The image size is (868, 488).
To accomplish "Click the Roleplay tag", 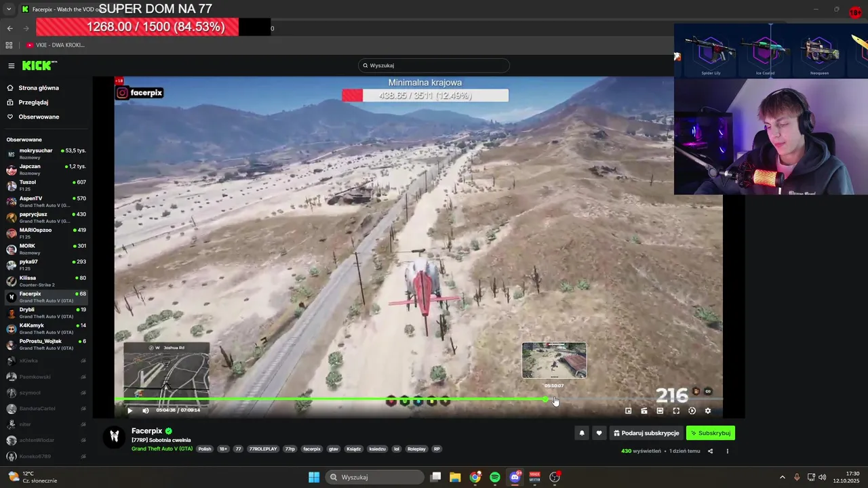I will pos(416,449).
